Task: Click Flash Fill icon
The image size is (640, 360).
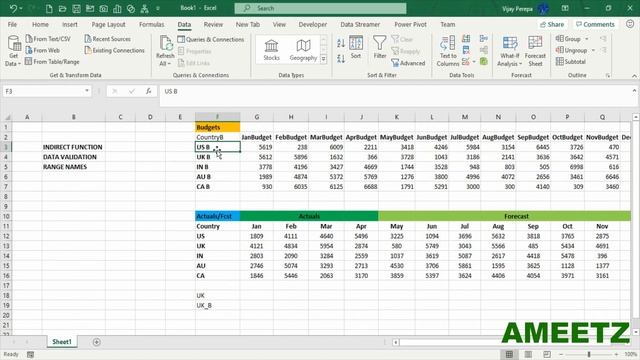Action: coord(466,39)
